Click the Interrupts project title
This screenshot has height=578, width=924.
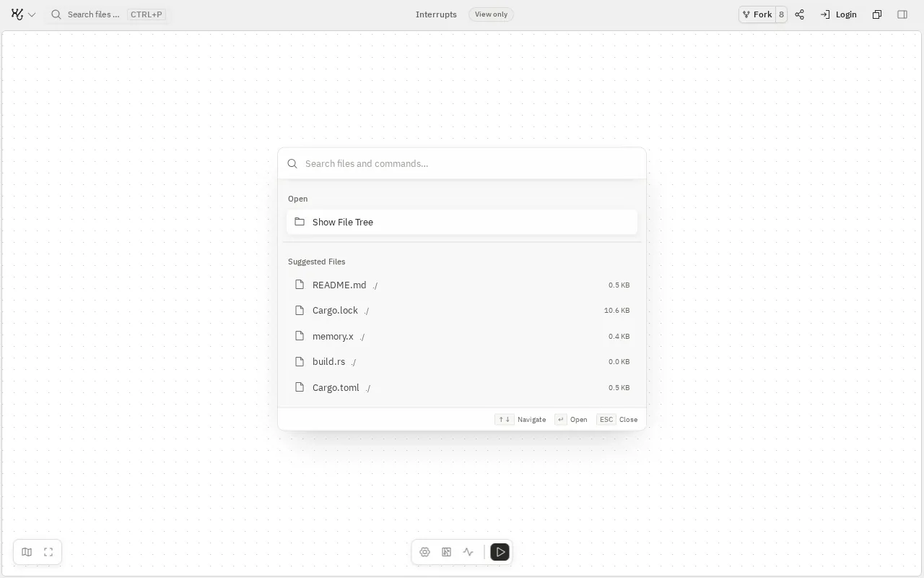436,14
